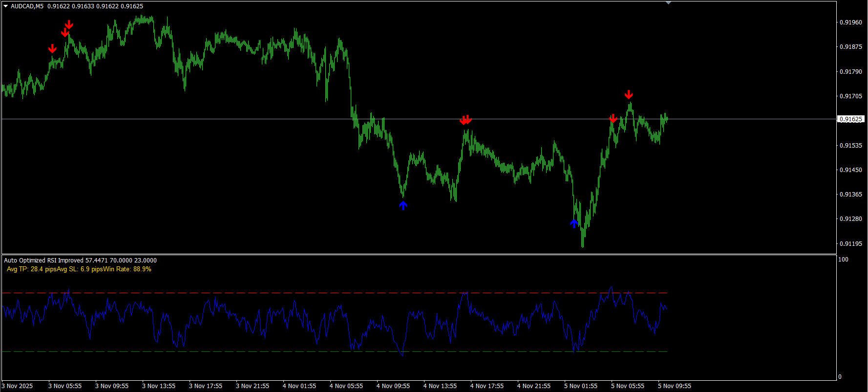Image resolution: width=868 pixels, height=392 pixels.
Task: Click the 0.91195 price scale label
Action: (851, 244)
